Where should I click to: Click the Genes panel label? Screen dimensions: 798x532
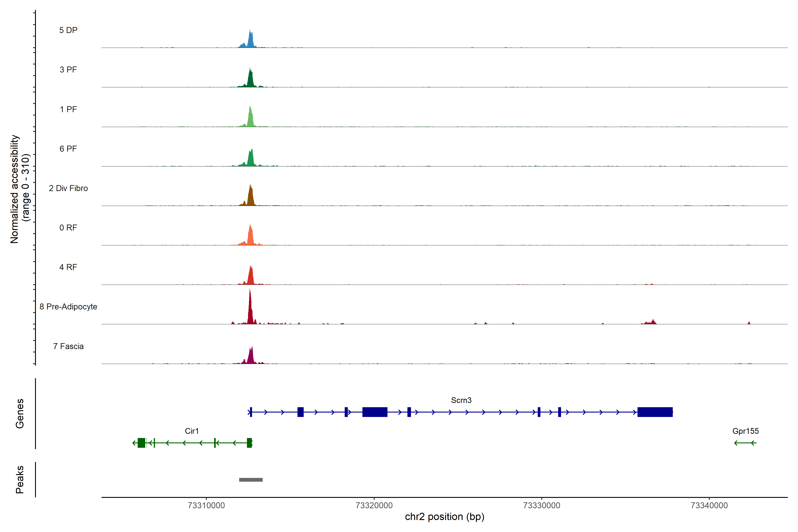click(20, 413)
